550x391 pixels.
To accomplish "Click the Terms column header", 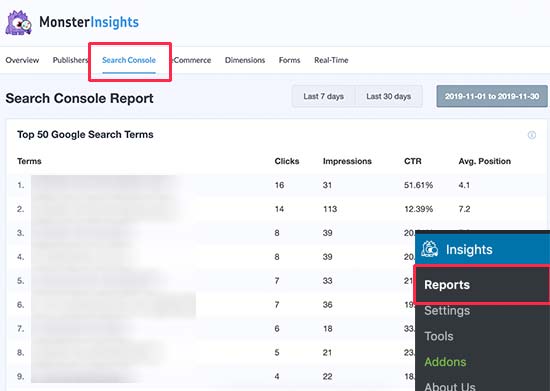I will pyautogui.click(x=29, y=161).
